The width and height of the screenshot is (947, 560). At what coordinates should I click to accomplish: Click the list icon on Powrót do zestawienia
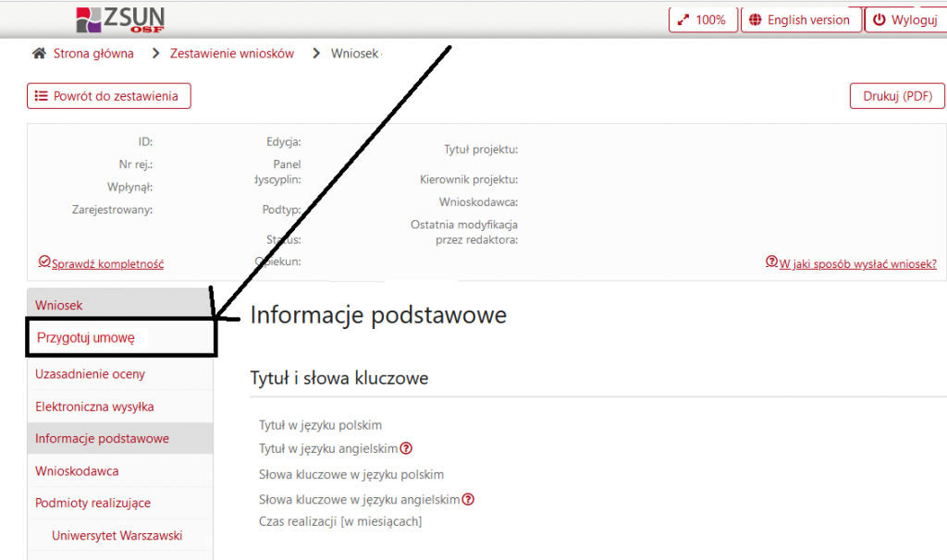pyautogui.click(x=41, y=95)
